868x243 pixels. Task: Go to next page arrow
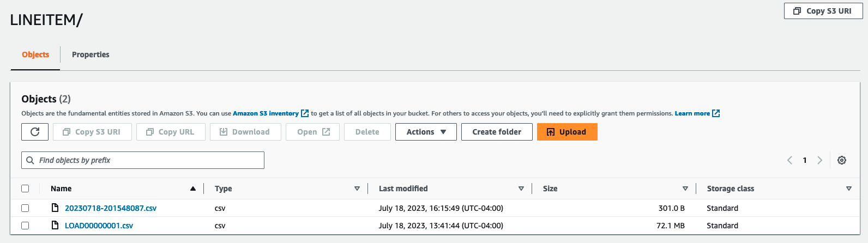click(x=819, y=160)
